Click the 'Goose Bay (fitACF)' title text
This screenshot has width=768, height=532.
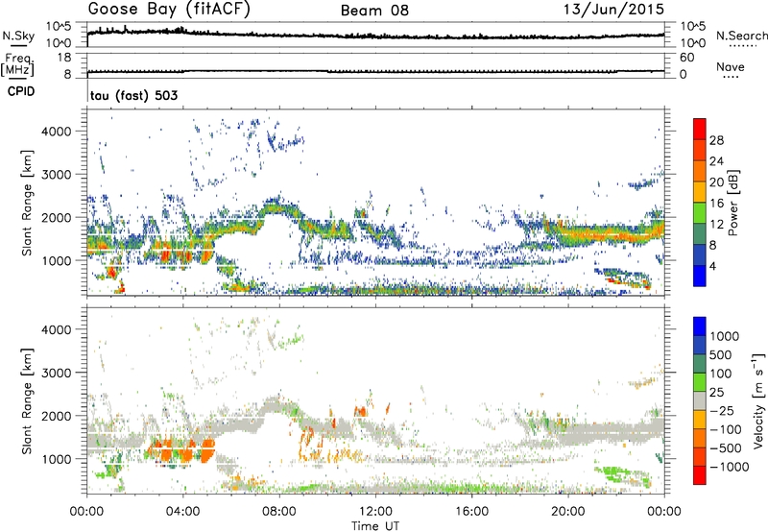coord(169,10)
